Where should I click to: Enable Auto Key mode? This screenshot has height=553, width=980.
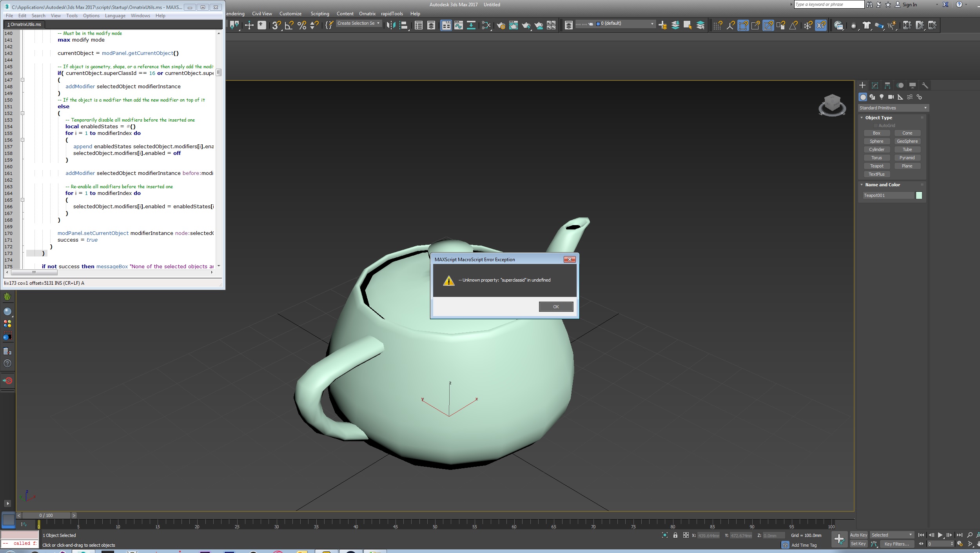(858, 535)
